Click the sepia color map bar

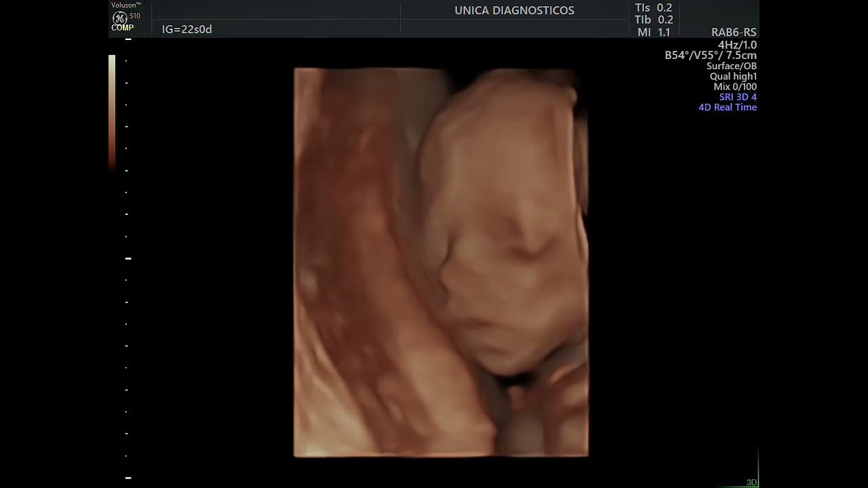coord(112,112)
